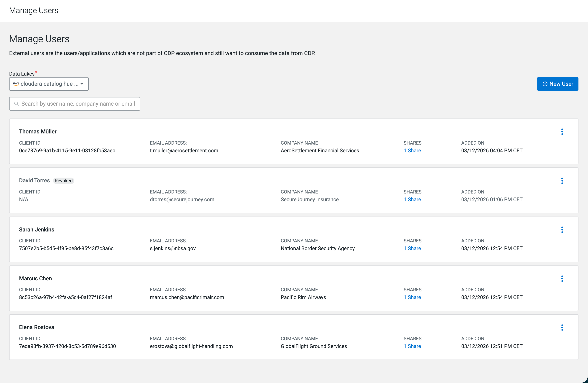The height and width of the screenshot is (383, 588).
Task: Open the actions menu for Sarah Jenkins
Action: pyautogui.click(x=562, y=229)
